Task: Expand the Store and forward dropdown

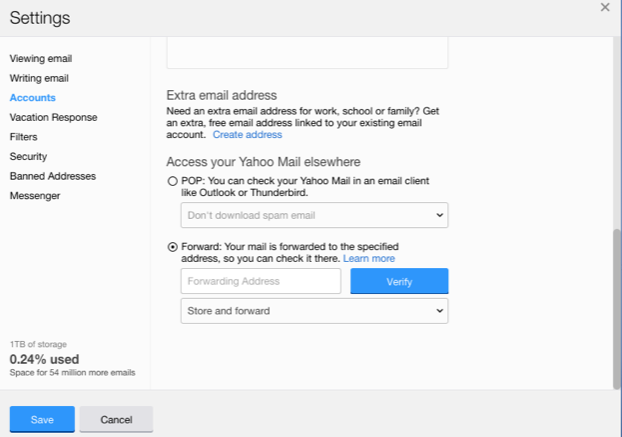Action: [314, 311]
